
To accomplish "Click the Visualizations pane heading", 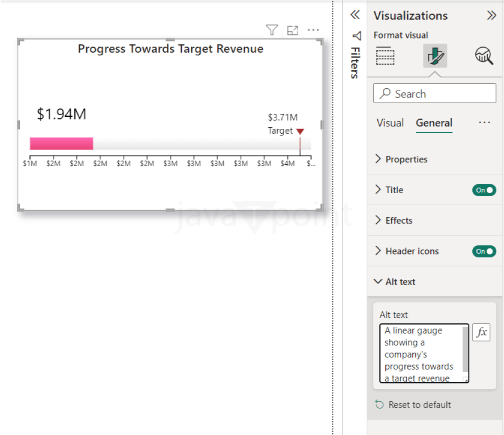I will tap(410, 16).
